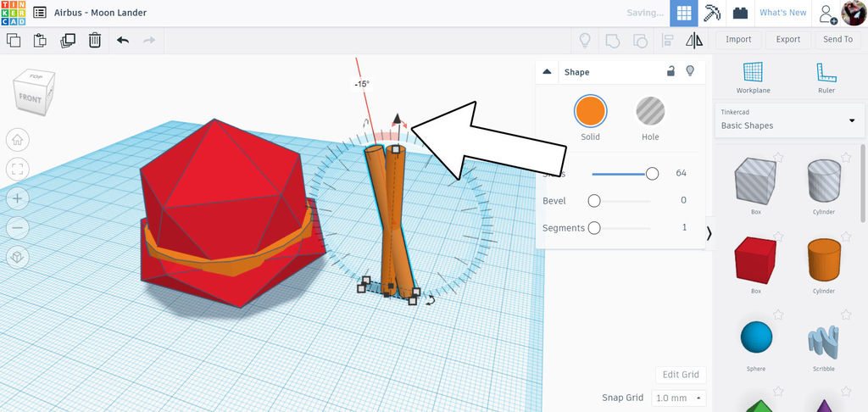Click the Segments value 1
The width and height of the screenshot is (868, 412).
click(684, 227)
